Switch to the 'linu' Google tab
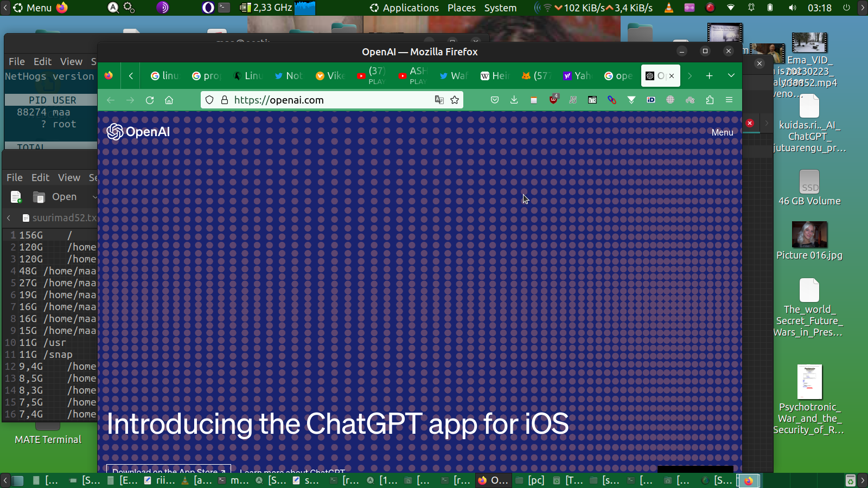868x488 pixels. point(164,76)
